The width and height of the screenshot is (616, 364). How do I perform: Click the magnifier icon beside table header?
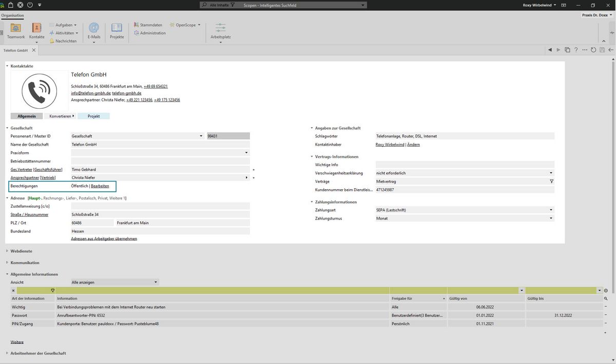point(606,298)
